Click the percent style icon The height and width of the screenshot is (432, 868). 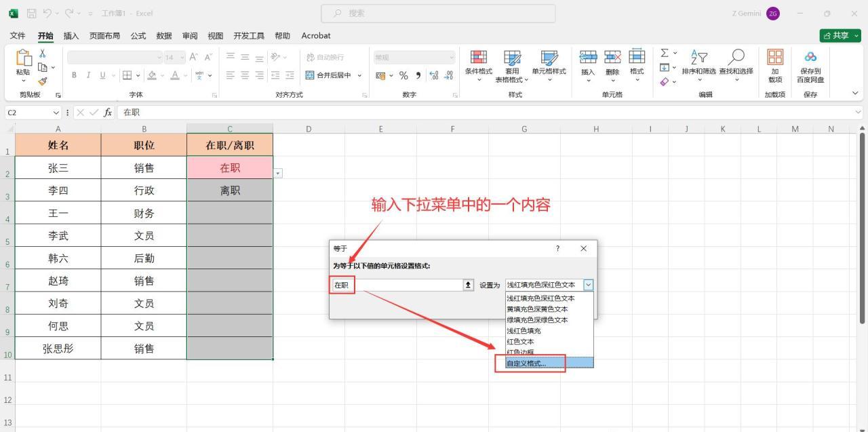pyautogui.click(x=403, y=75)
